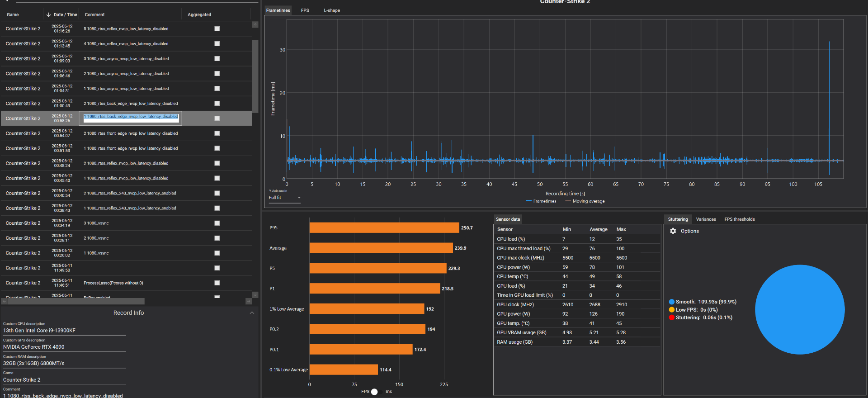Image resolution: width=868 pixels, height=398 pixels.
Task: Click horizontal scrollbar left arrow
Action: tap(4, 301)
